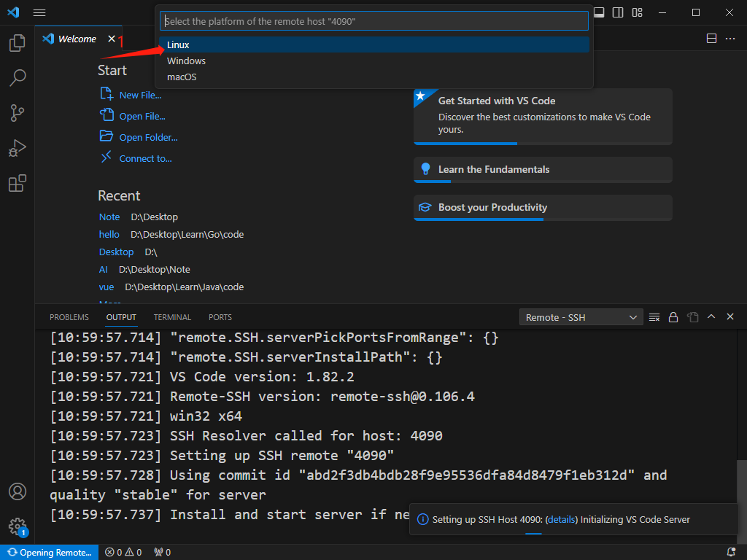Open Learn the Fundamentals walkthrough
This screenshot has width=747, height=560.
coord(543,169)
